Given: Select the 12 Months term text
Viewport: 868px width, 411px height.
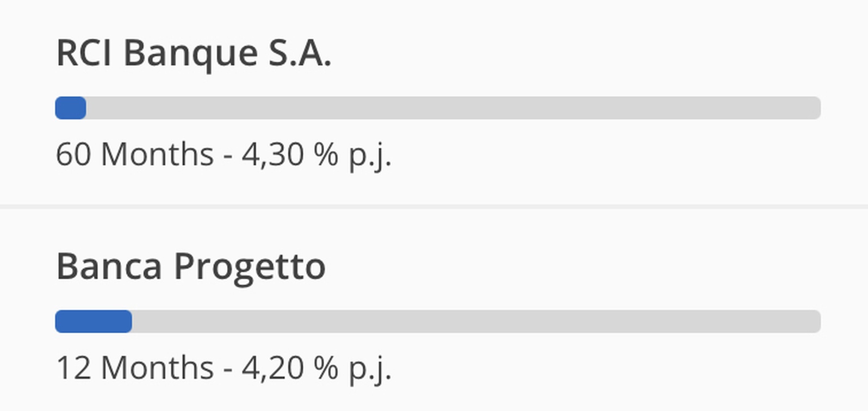Looking at the screenshot, I should tap(135, 368).
